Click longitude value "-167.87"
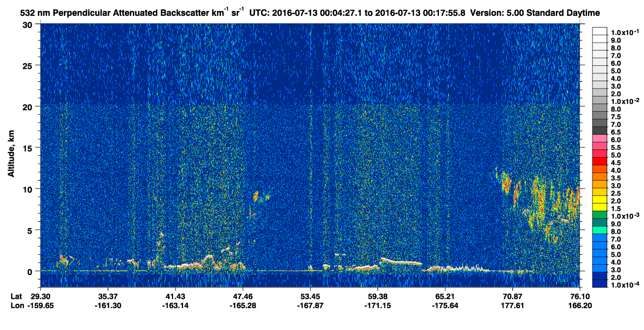Viewport: 644px width, 330px height. (310, 305)
